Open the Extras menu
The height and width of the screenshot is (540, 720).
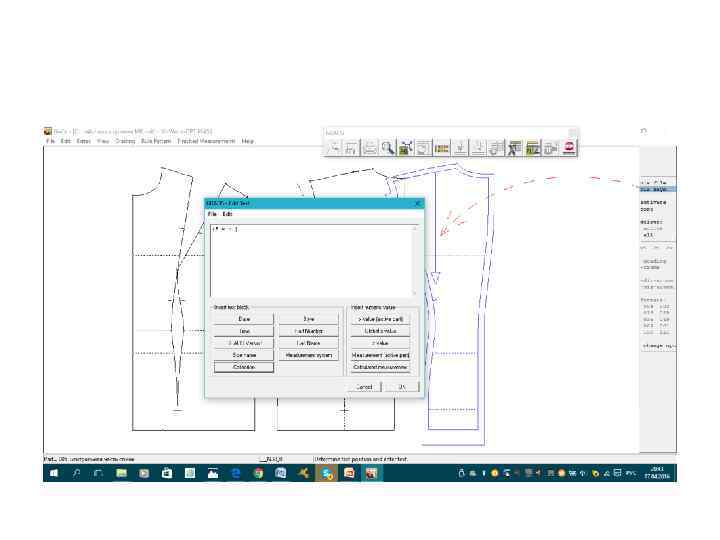tap(84, 141)
